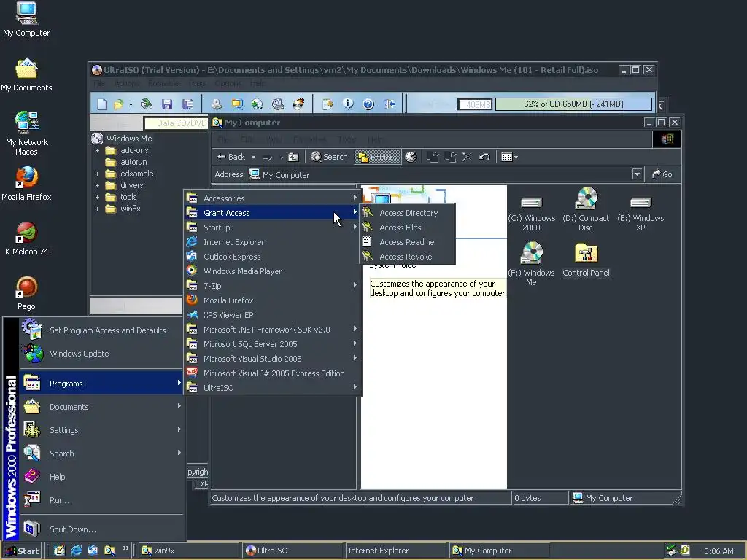This screenshot has height=560, width=747.
Task: Click the Copy To icon in My Computer toolbar
Action: [x=450, y=157]
